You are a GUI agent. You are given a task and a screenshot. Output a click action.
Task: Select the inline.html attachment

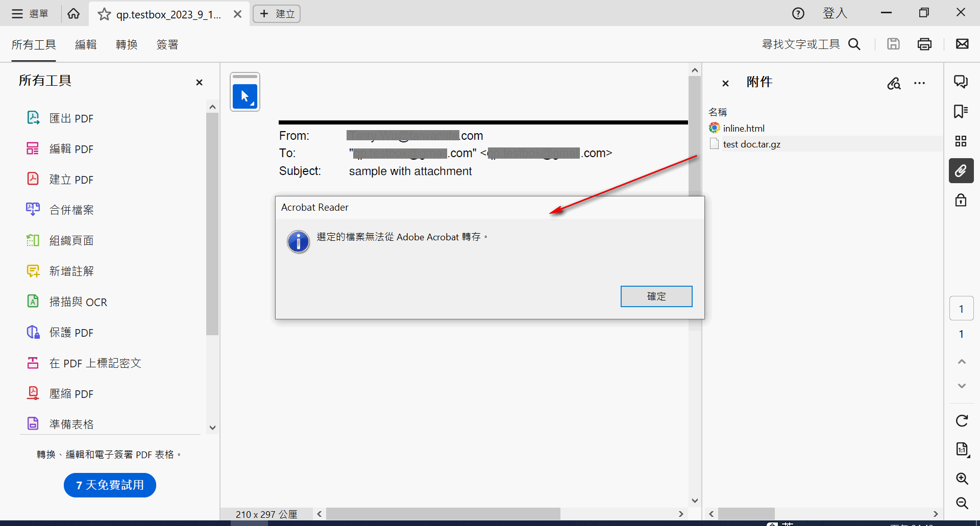point(744,128)
